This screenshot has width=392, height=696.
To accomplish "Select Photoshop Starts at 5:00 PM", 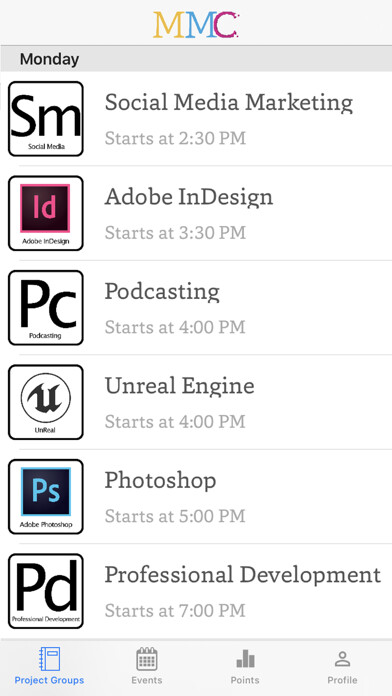I will (x=175, y=516).
